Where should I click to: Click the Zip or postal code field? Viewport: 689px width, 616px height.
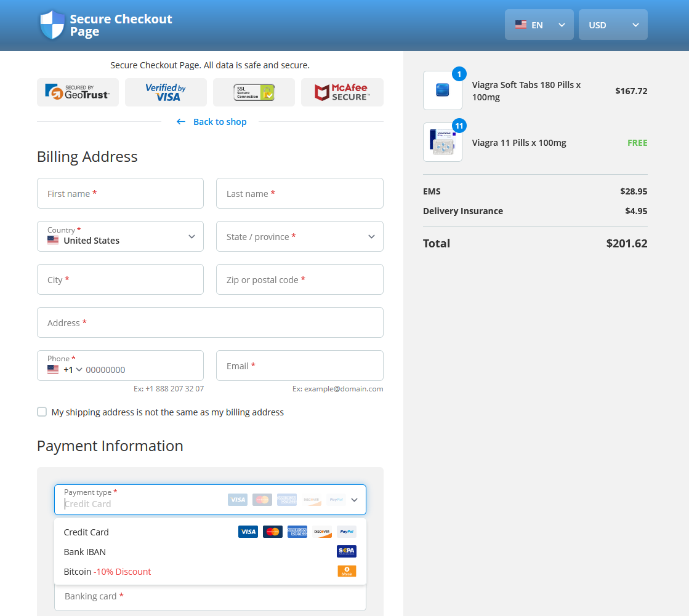[300, 279]
